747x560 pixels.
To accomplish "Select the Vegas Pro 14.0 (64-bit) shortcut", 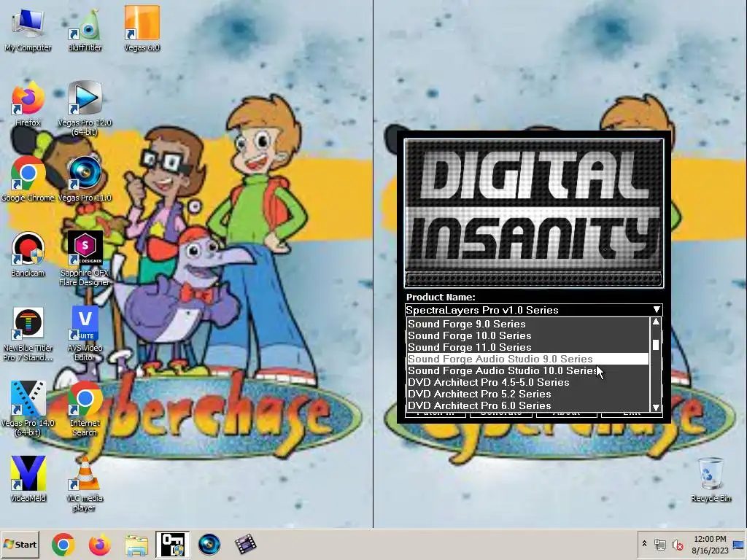I will click(x=28, y=408).
